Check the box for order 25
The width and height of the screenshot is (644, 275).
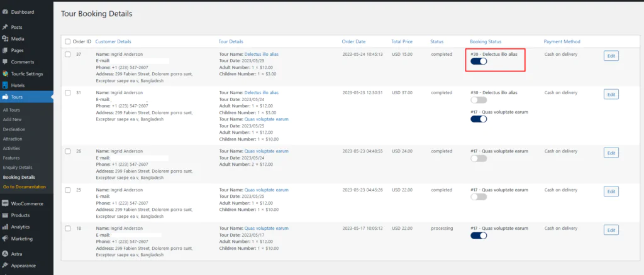tap(68, 190)
